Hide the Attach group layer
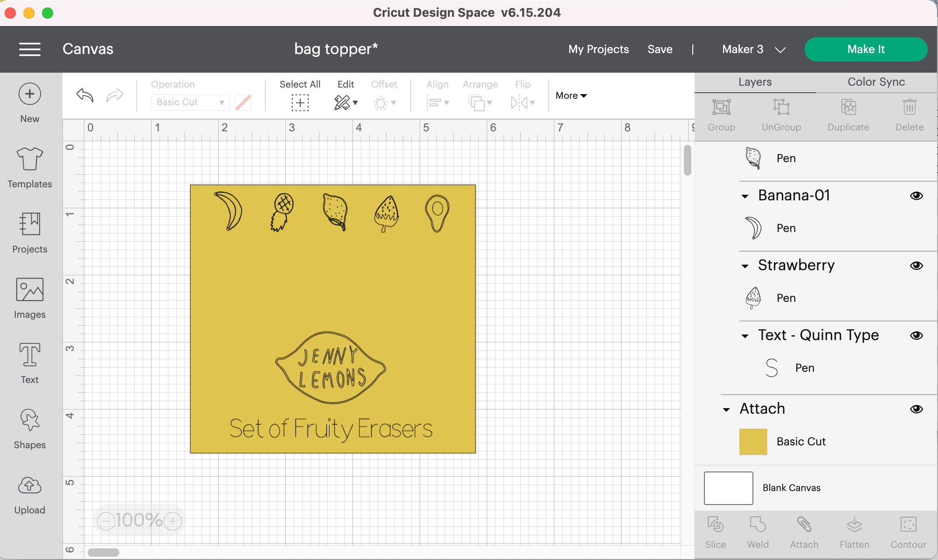 coord(916,409)
